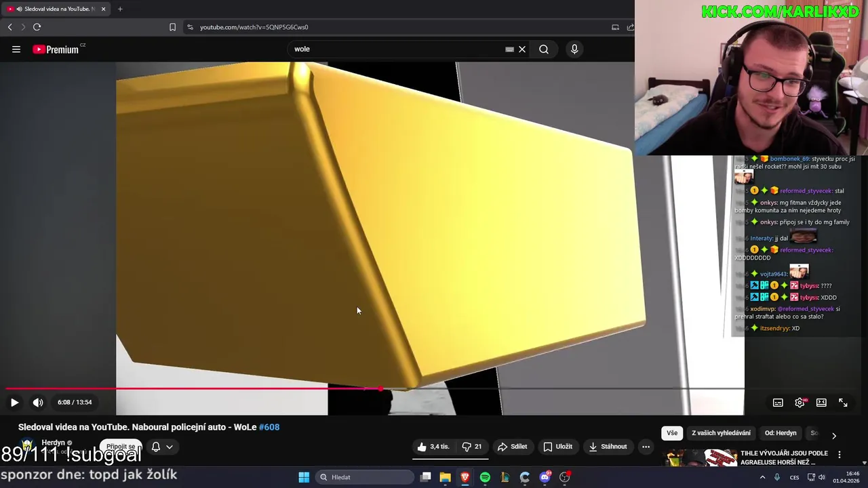868x488 pixels.
Task: Click the taskbar 'Hledat' search box
Action: tap(365, 477)
